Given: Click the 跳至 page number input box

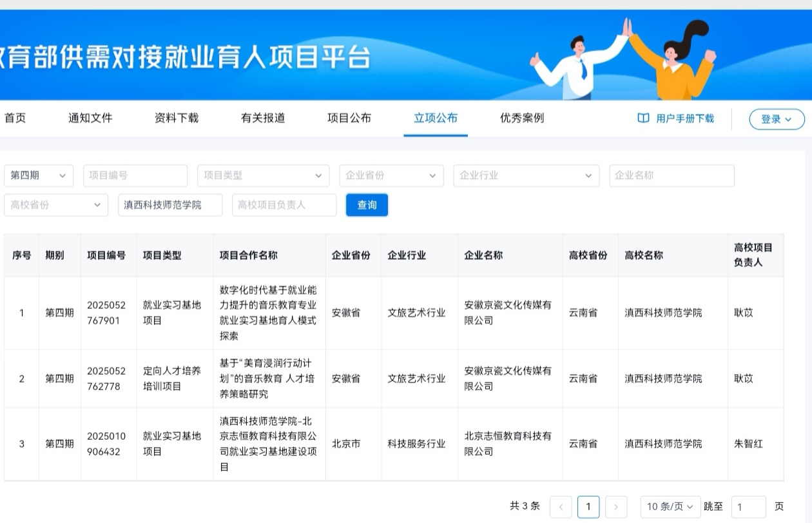Looking at the screenshot, I should [x=748, y=507].
